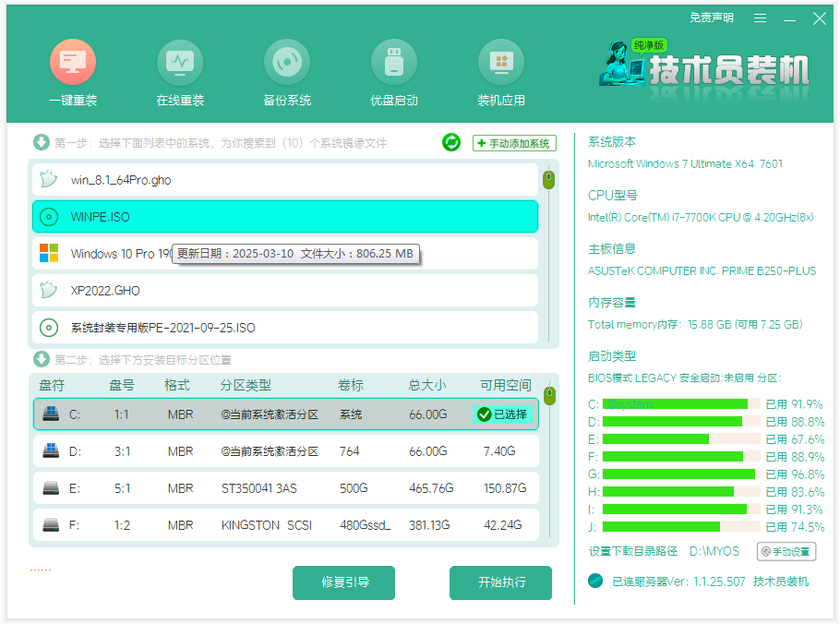Click the 分区类型 column header
Image resolution: width=840 pixels, height=624 pixels.
click(246, 385)
